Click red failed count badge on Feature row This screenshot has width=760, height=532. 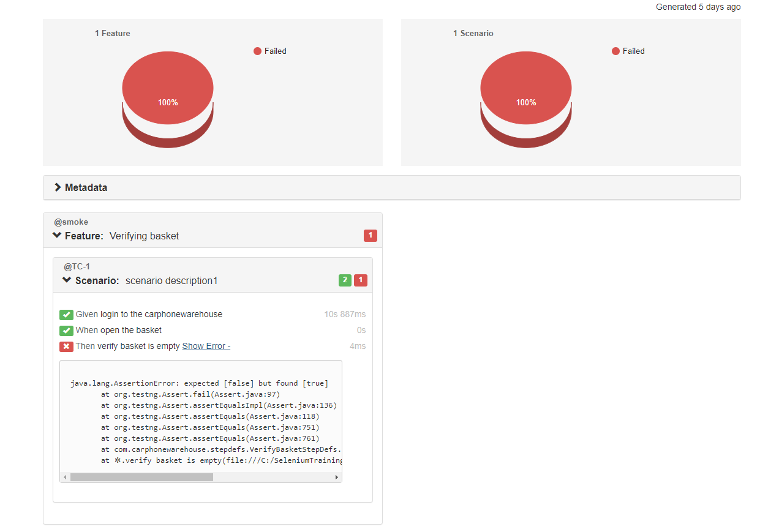click(371, 236)
